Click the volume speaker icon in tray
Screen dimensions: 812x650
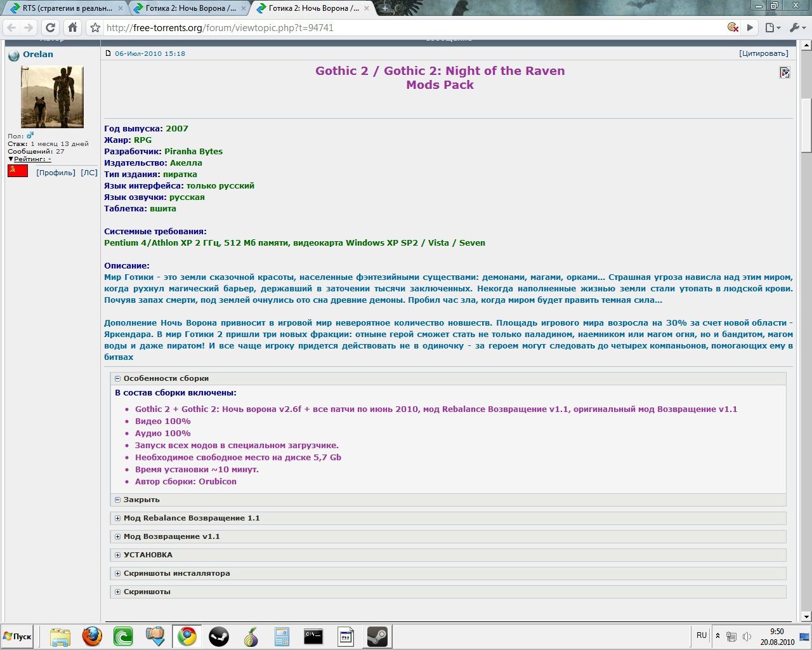click(x=747, y=637)
